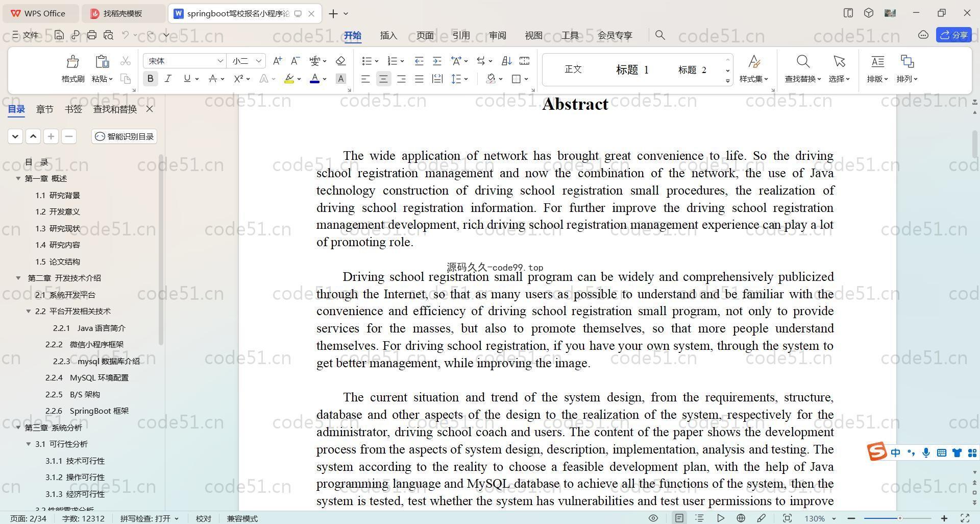Click the Save icon in quick toolbar
The height and width of the screenshot is (524, 980).
59,35
